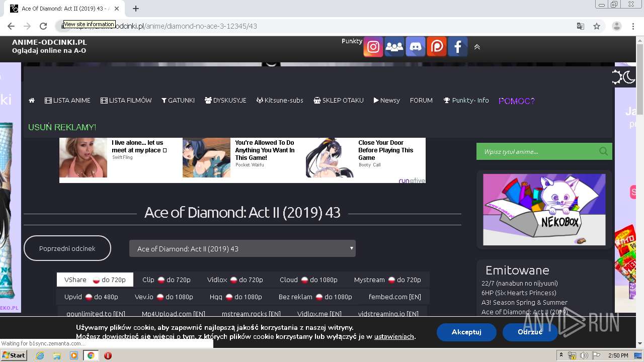Reject cookies with Odrzuć button
Screen dimensions: 644x362
[x=530, y=332]
